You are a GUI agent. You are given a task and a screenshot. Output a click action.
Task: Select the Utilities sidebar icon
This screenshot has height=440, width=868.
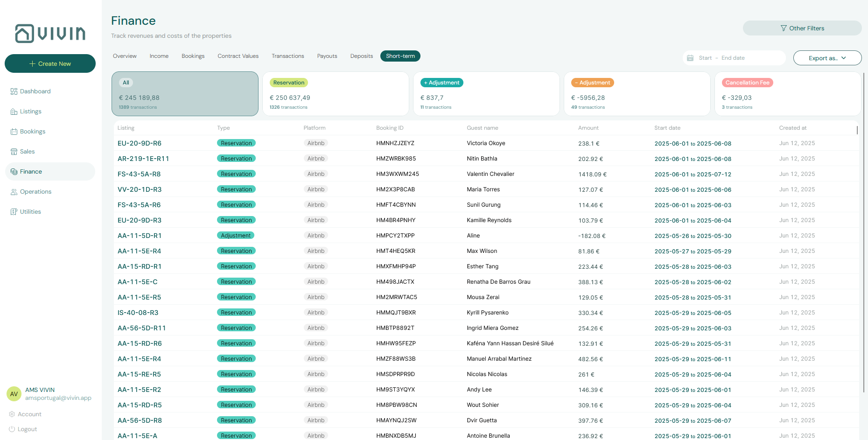pyautogui.click(x=14, y=211)
